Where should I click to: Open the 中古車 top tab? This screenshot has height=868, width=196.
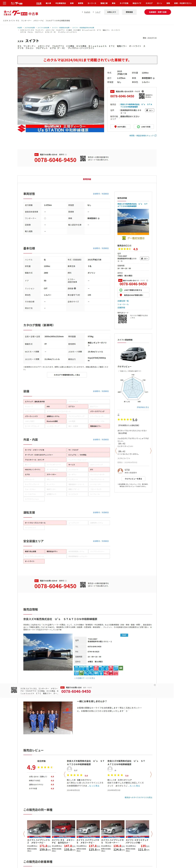(x=39, y=3)
